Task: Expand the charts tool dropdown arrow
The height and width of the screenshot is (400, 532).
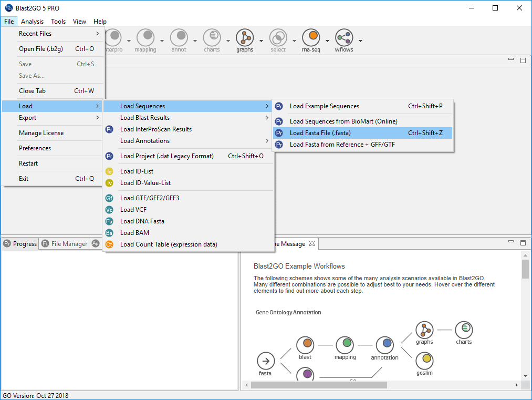Action: [x=228, y=41]
